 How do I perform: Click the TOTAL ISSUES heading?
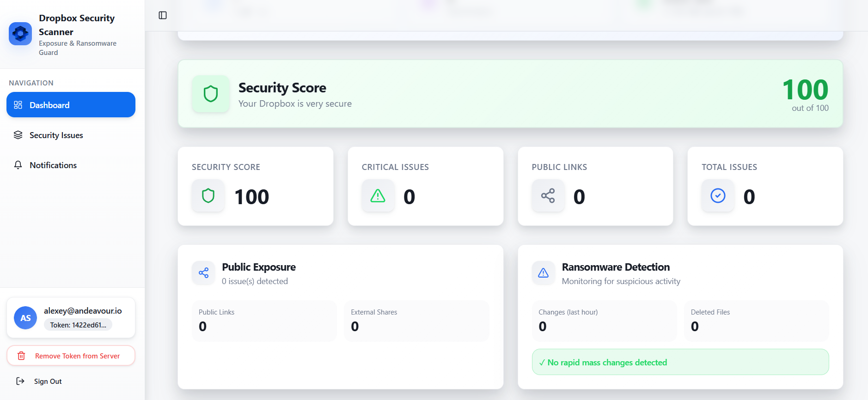click(x=729, y=167)
